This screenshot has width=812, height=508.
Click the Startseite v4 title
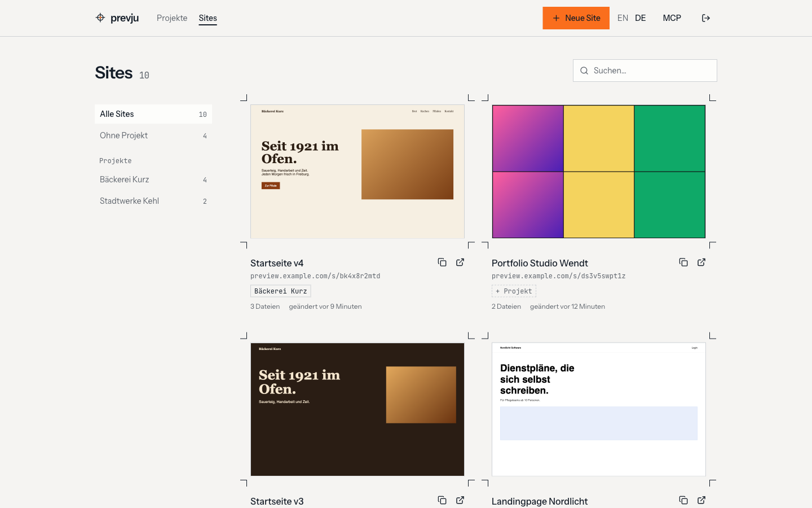click(277, 263)
